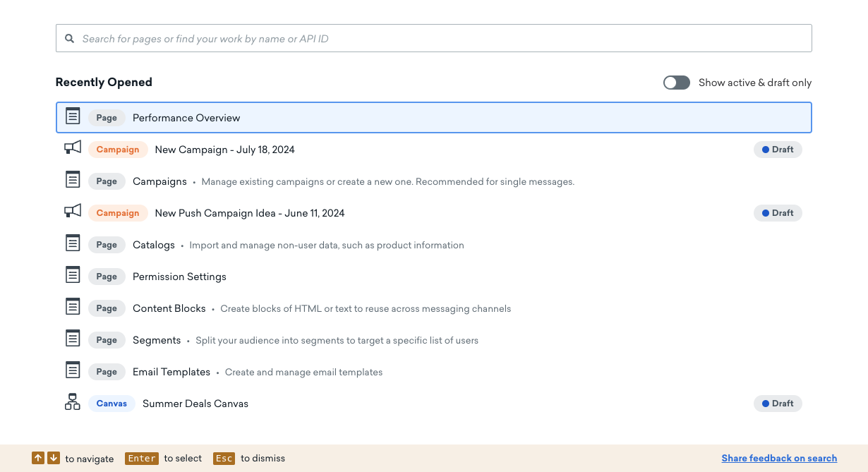Click the magnifier icon in search bar

coord(69,39)
